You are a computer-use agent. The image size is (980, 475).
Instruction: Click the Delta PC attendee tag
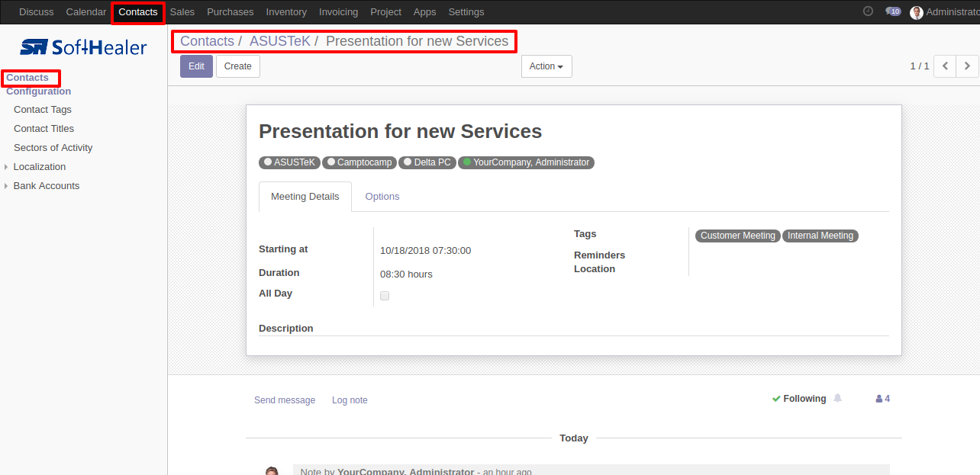point(427,162)
